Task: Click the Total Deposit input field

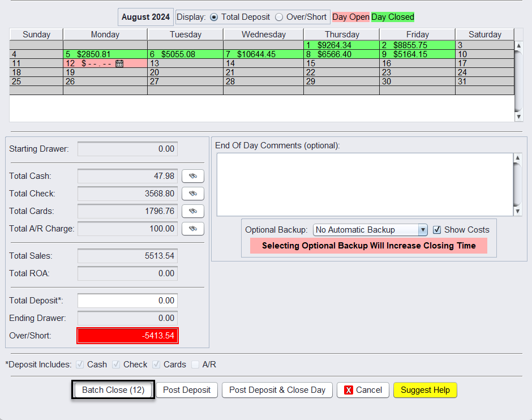Action: 127,301
